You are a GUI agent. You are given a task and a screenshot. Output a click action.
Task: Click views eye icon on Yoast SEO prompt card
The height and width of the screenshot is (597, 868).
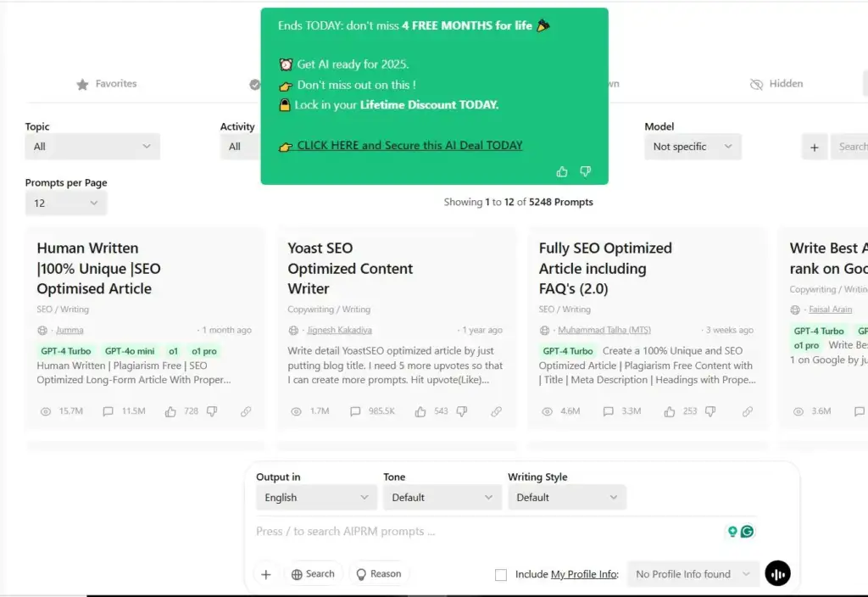pos(296,411)
